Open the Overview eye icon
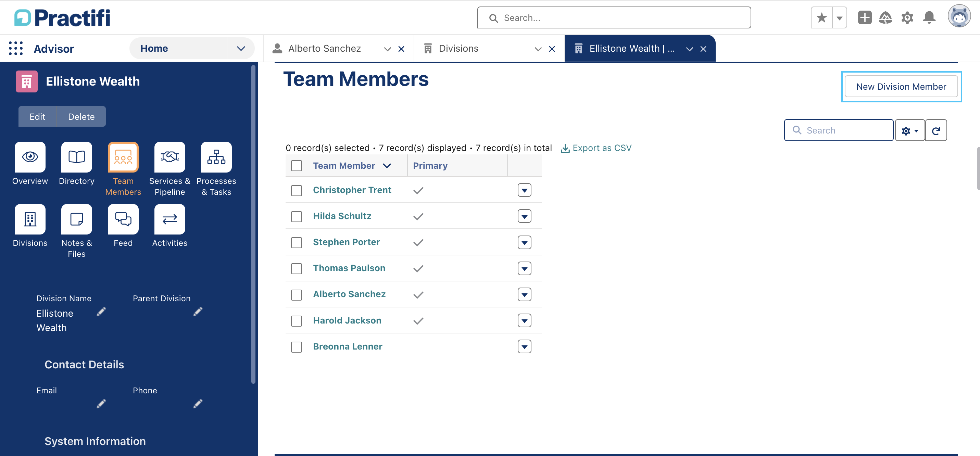The height and width of the screenshot is (456, 980). (x=30, y=157)
